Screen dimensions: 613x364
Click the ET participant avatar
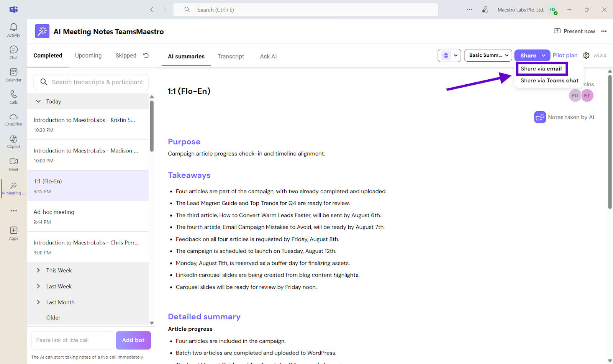click(587, 96)
